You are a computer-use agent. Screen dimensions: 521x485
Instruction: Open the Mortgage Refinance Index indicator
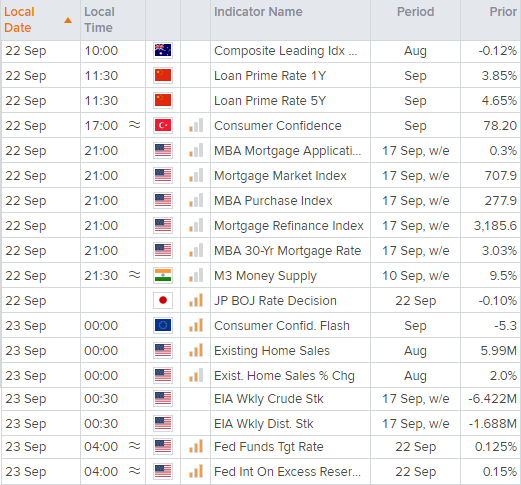pyautogui.click(x=289, y=226)
